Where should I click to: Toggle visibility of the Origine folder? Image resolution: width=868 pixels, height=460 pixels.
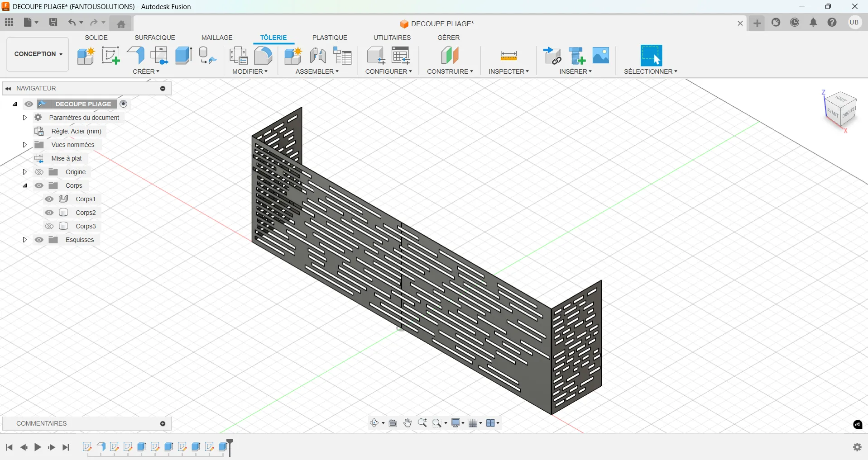coord(39,172)
